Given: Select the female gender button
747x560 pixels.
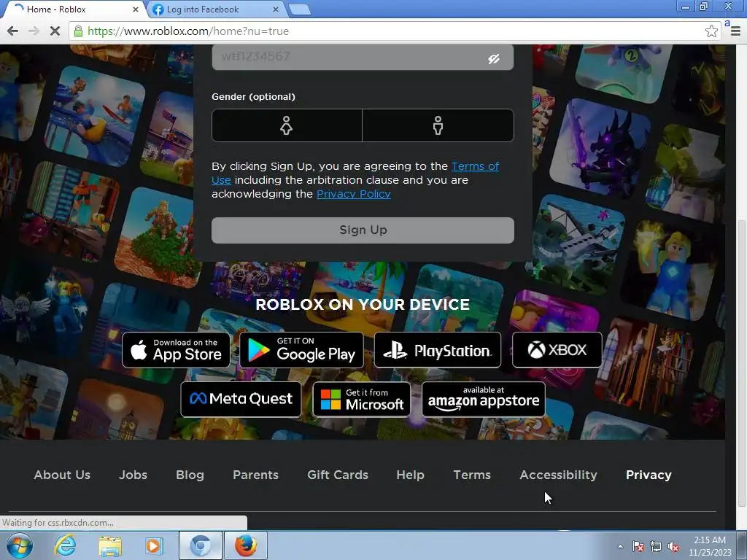Looking at the screenshot, I should pos(287,125).
